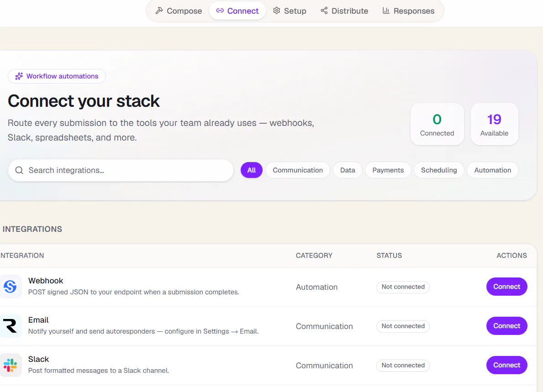View the Responses tab
Viewport: 543px width, 392px height.
(408, 11)
